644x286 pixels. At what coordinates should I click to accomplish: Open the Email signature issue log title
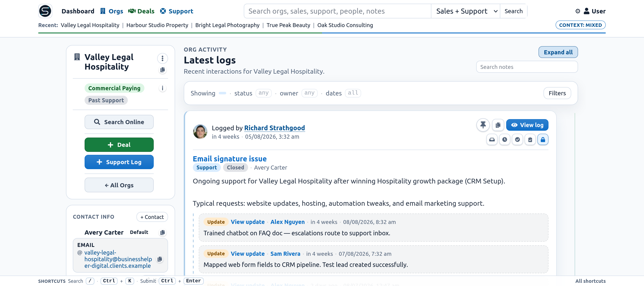(229, 158)
